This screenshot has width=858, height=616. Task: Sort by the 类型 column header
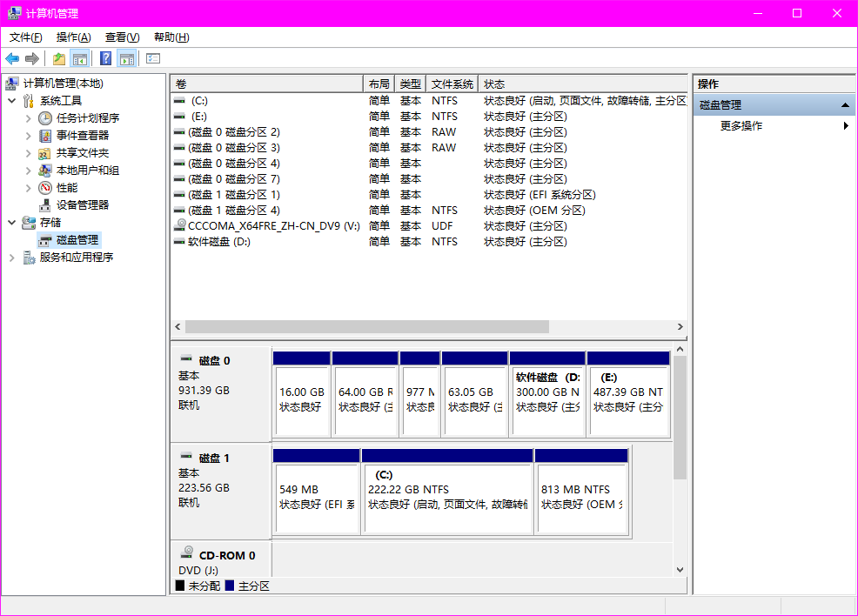pyautogui.click(x=411, y=84)
